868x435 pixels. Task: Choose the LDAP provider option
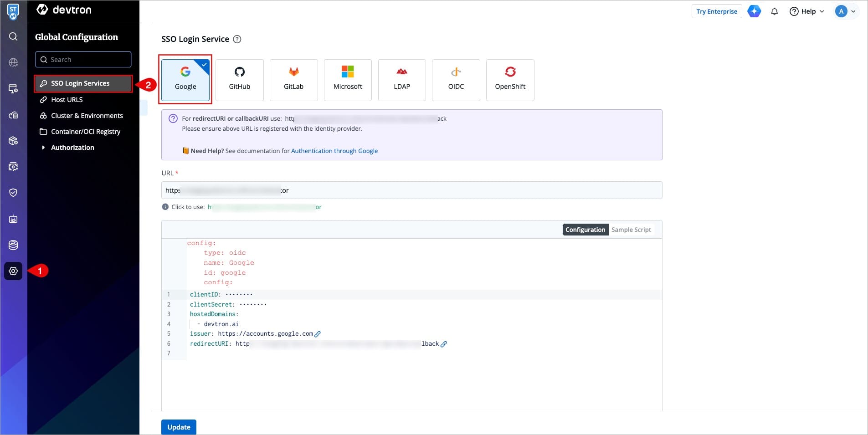pyautogui.click(x=401, y=80)
